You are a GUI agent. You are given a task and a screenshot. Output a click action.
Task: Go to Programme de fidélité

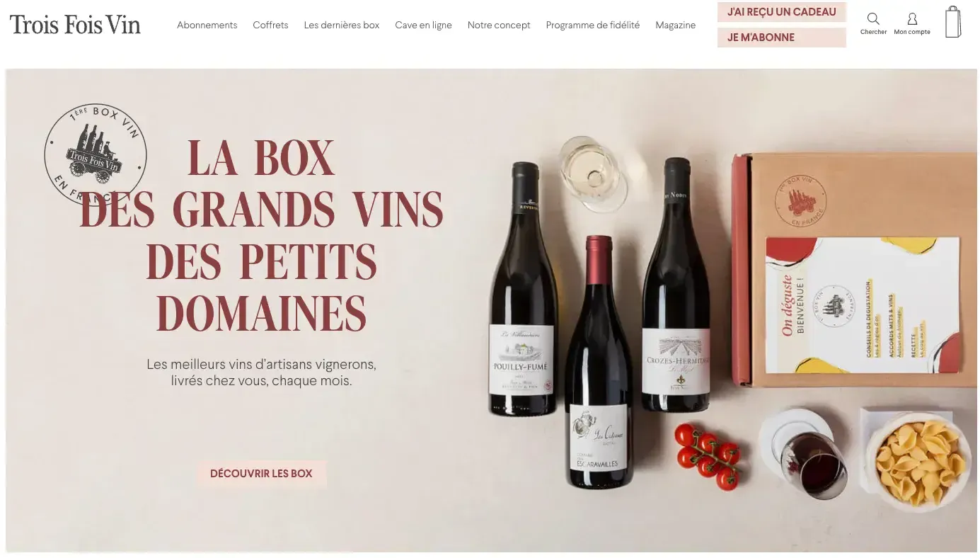(x=592, y=25)
